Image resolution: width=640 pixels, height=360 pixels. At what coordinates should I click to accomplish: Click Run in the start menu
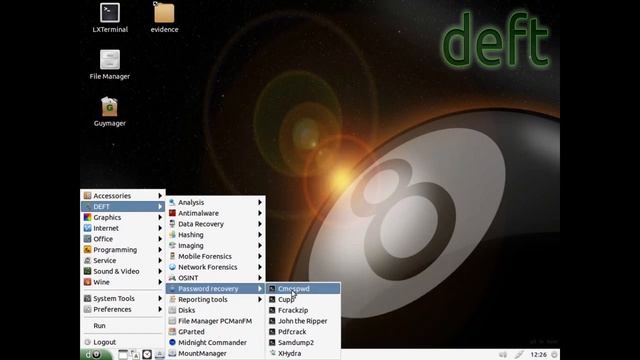123,326
